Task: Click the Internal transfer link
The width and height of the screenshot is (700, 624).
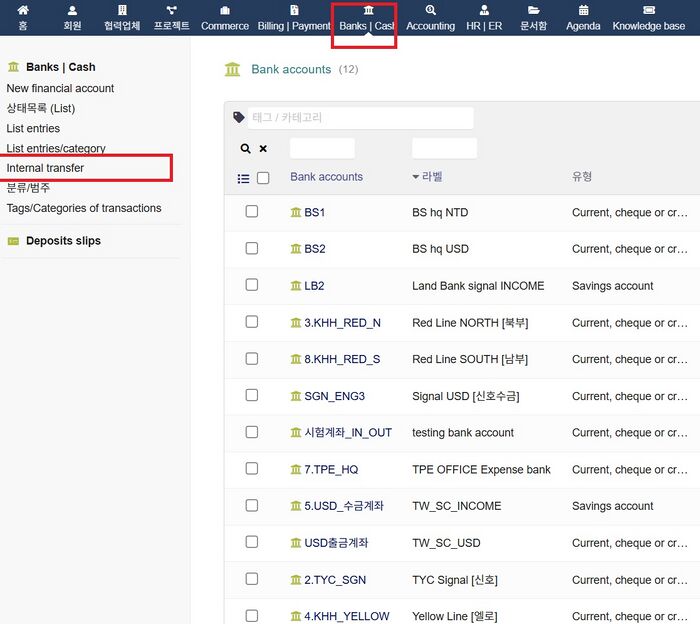Action: point(45,168)
